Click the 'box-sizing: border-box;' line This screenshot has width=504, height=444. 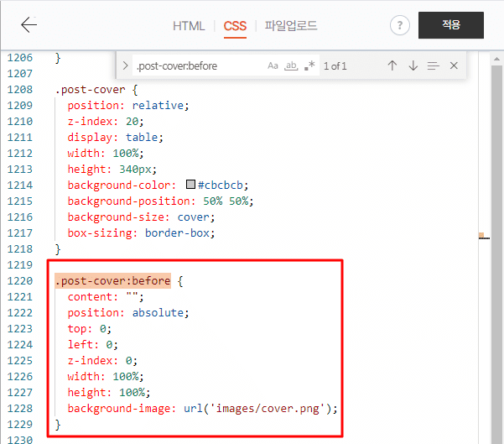pos(141,233)
